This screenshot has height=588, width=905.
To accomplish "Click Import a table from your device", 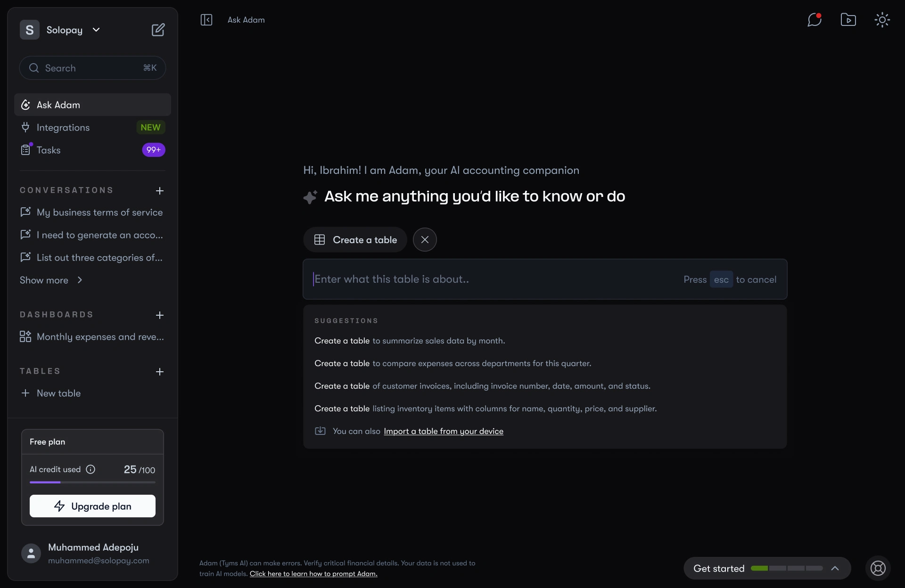I will (443, 431).
